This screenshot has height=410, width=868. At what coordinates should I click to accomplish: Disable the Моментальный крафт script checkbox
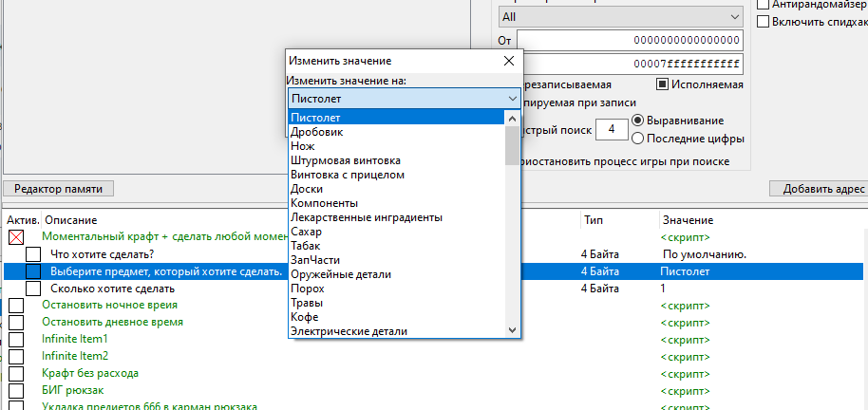[16, 236]
